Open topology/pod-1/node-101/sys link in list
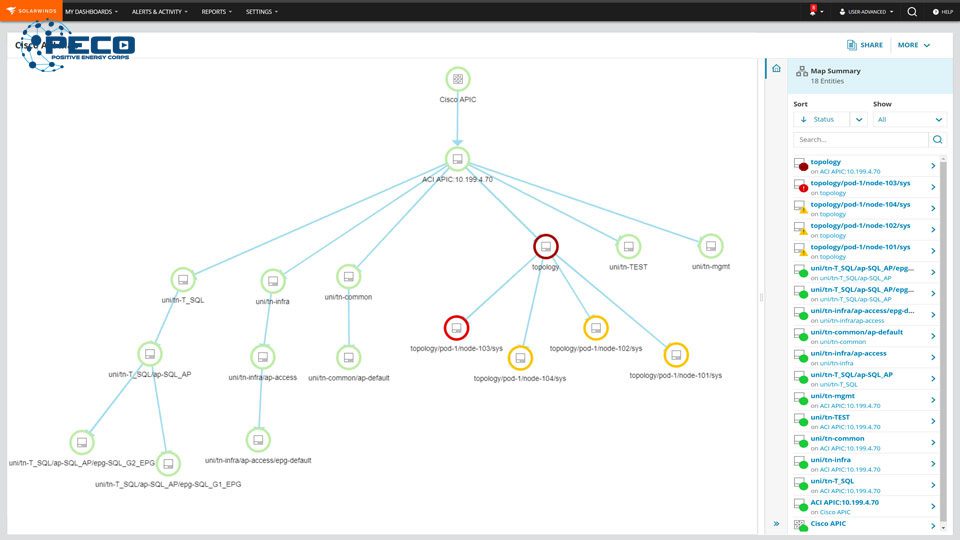The height and width of the screenshot is (540, 960). tap(860, 247)
